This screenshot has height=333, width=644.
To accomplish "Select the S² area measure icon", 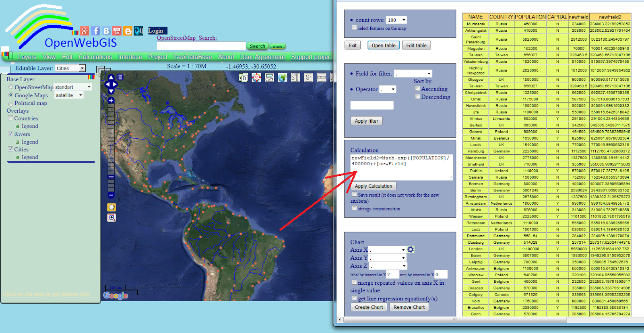I will pos(308,78).
